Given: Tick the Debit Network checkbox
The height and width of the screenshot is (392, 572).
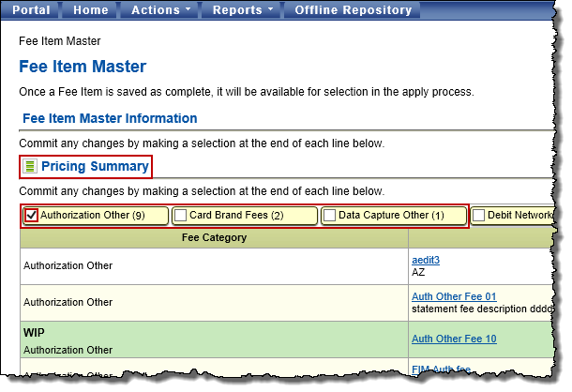Looking at the screenshot, I should point(479,216).
